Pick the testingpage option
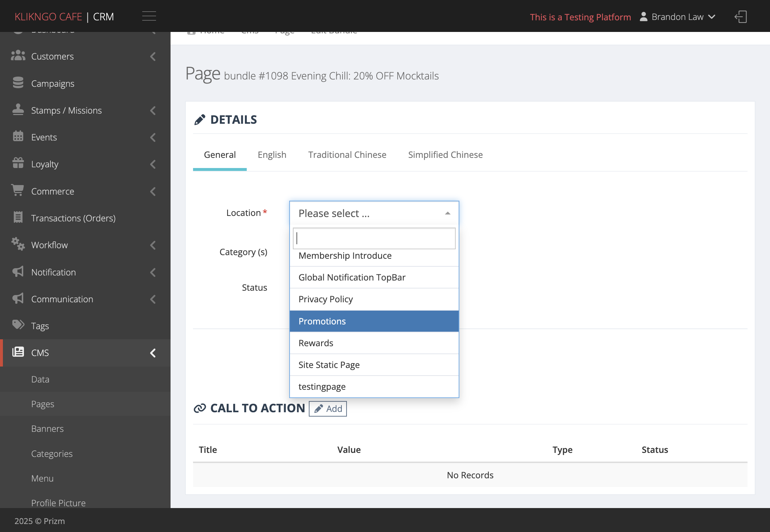This screenshot has width=770, height=532. tap(374, 386)
